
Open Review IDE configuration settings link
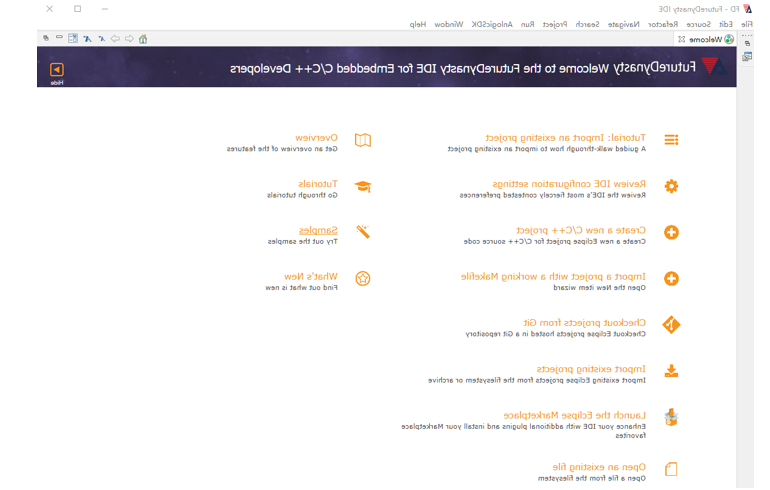569,184
